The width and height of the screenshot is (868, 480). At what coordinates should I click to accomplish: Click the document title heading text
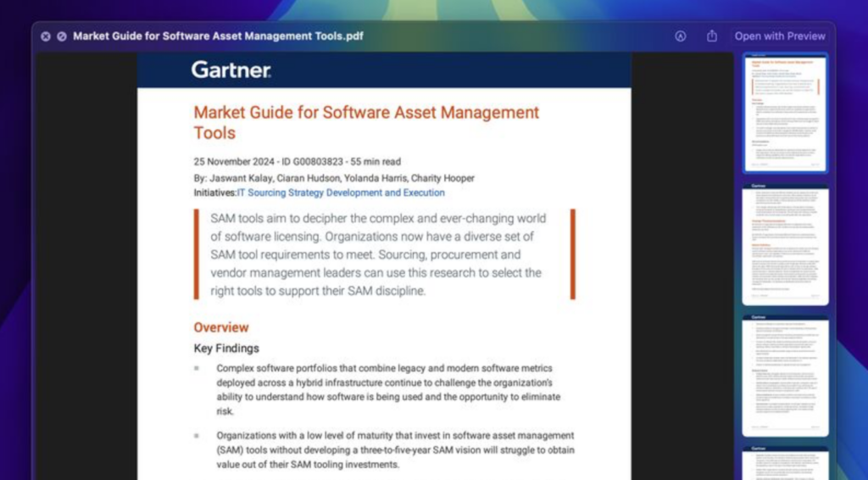tap(366, 122)
